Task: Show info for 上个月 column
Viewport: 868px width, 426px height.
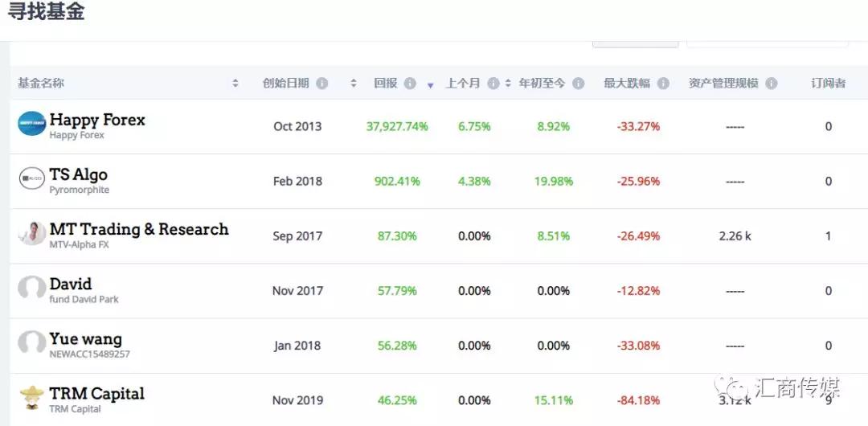Action: (493, 83)
